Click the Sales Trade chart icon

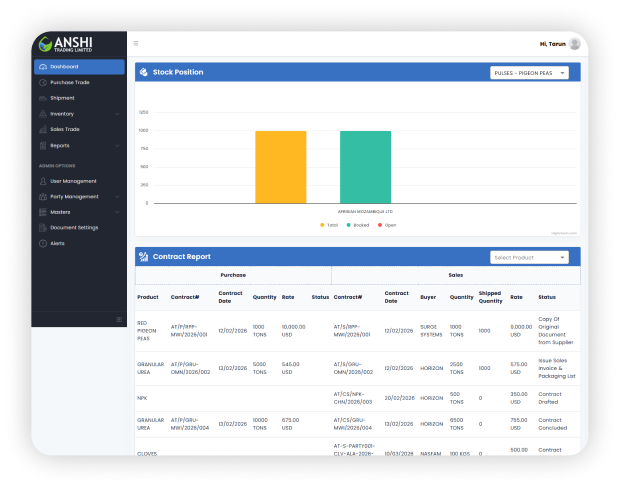pos(43,129)
